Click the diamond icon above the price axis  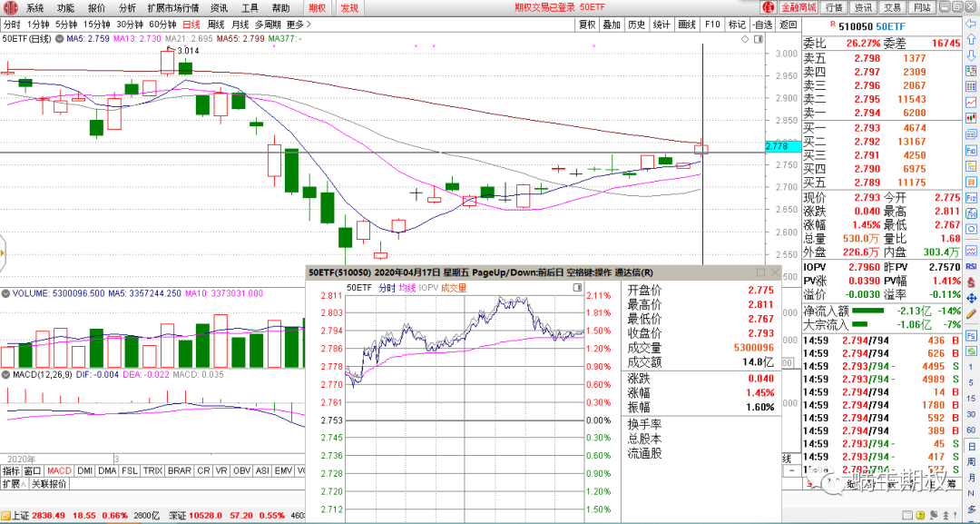(x=745, y=39)
